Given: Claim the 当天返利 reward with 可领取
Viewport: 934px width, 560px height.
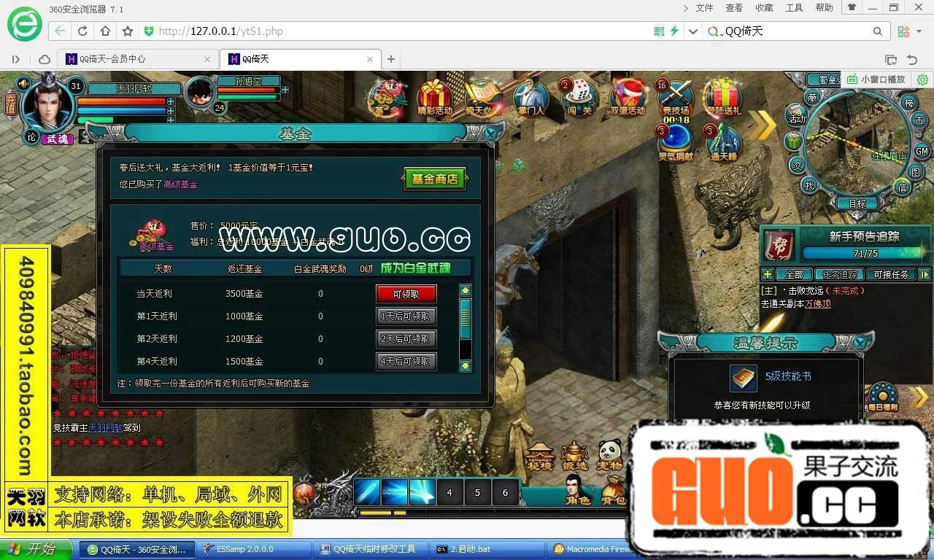Looking at the screenshot, I should (x=406, y=294).
